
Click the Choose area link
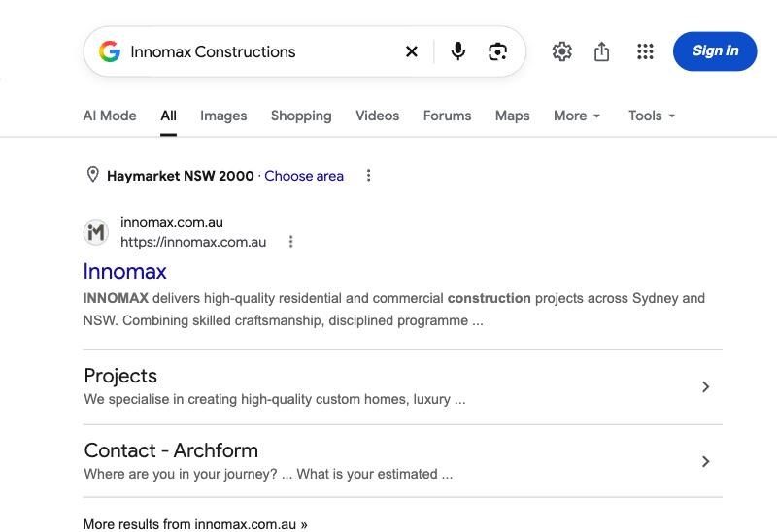pyautogui.click(x=304, y=176)
